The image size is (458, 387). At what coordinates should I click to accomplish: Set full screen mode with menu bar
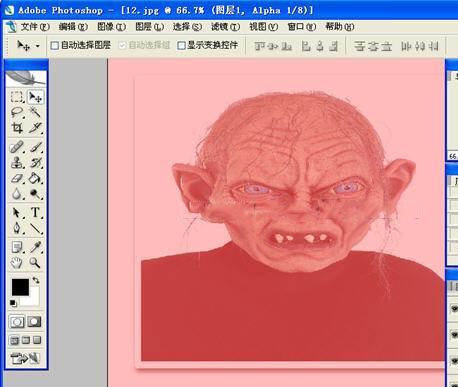[x=26, y=340]
